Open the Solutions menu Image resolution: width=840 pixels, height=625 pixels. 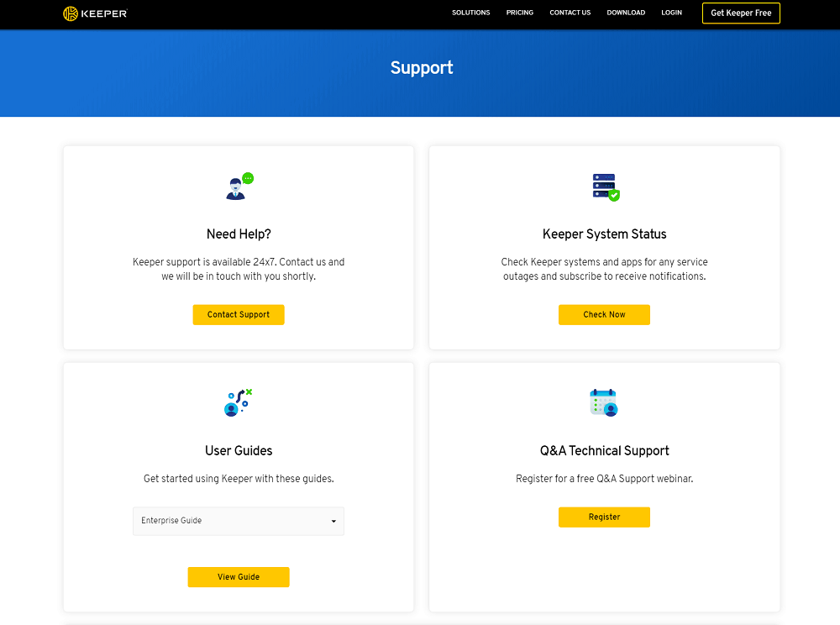coord(471,13)
